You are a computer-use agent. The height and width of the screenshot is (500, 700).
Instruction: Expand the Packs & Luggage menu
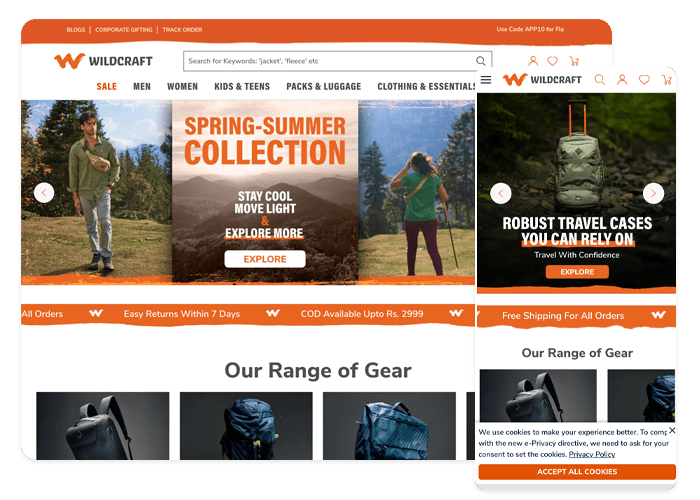tap(323, 87)
